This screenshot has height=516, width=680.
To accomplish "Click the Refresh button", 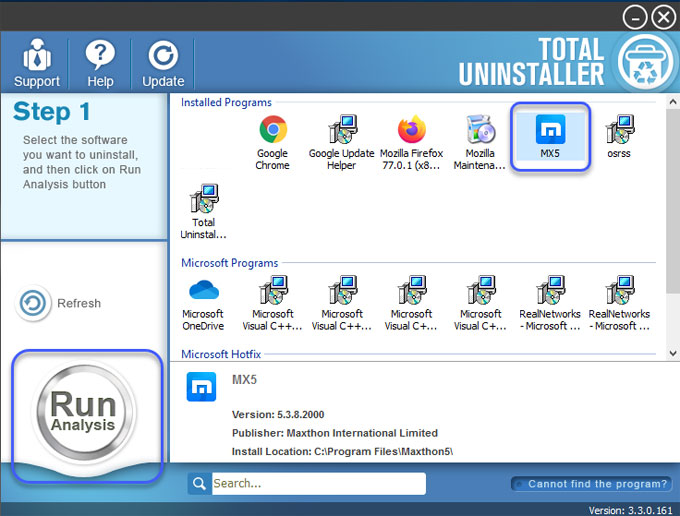I will point(58,303).
